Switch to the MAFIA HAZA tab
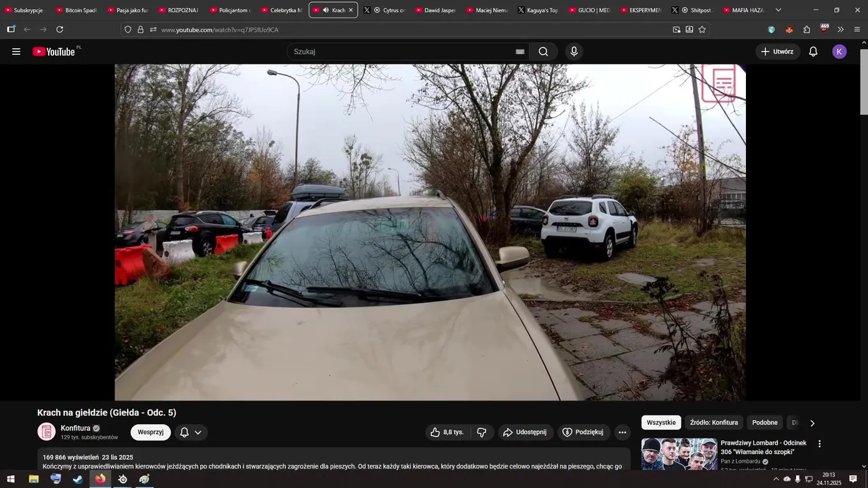 [744, 10]
